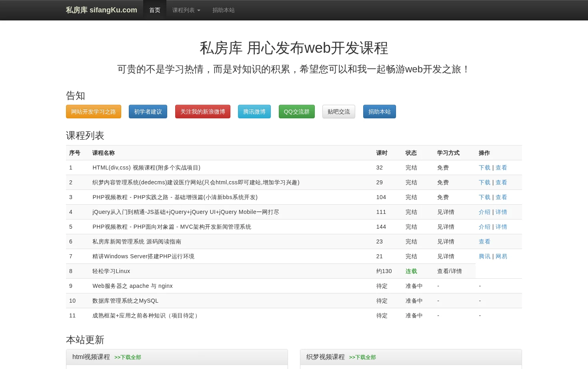This screenshot has height=369, width=588.
Task: Click the html视频课程 panel heading
Action: click(91, 357)
